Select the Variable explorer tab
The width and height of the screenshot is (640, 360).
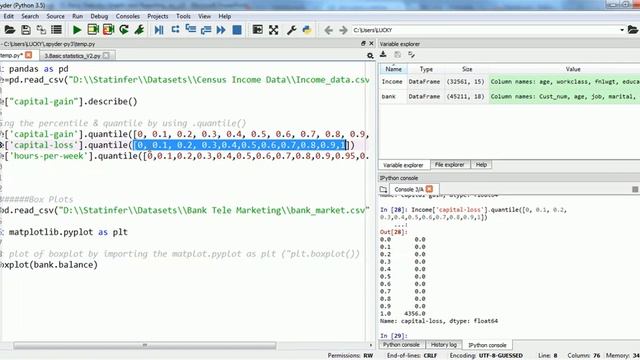tap(403, 165)
